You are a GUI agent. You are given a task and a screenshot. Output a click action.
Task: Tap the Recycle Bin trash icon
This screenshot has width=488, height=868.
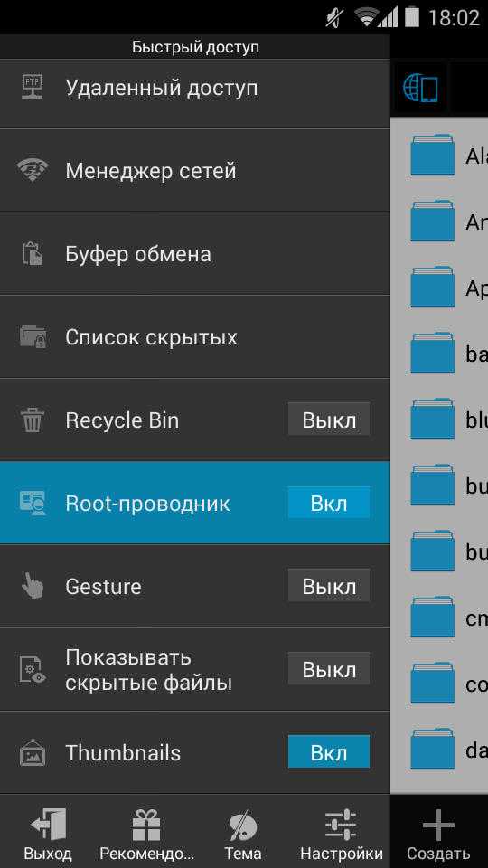[x=33, y=420]
